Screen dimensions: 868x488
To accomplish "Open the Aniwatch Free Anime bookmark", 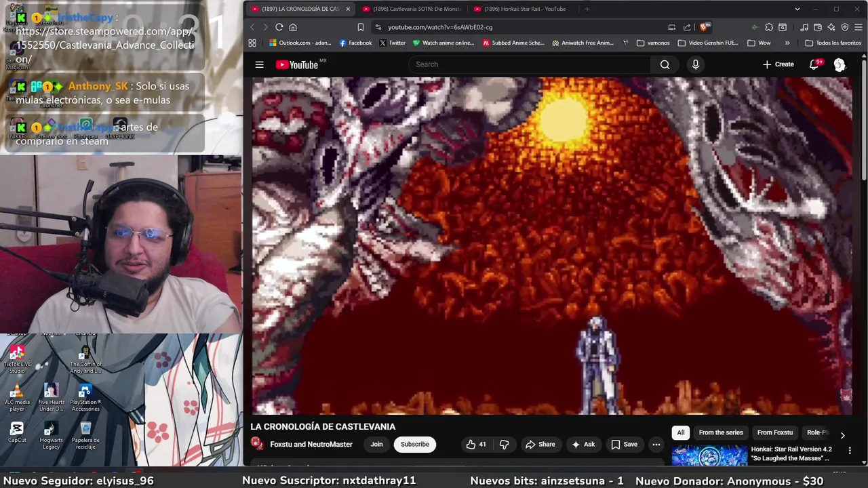I will (x=583, y=43).
